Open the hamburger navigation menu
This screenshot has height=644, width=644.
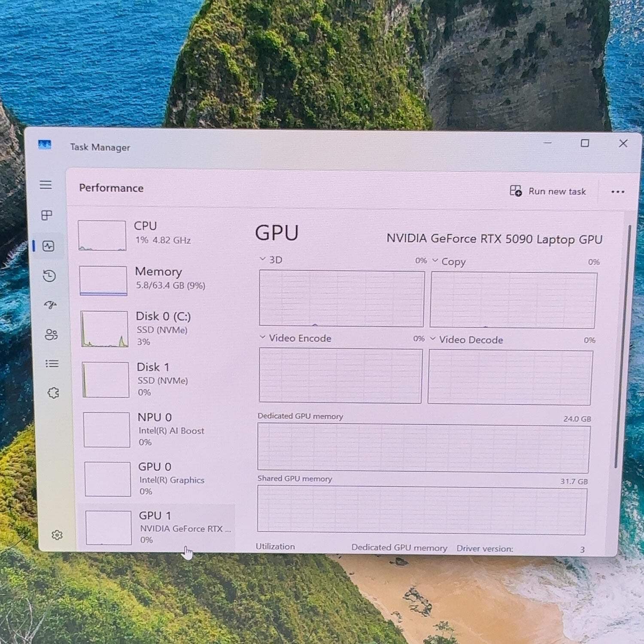point(46,185)
